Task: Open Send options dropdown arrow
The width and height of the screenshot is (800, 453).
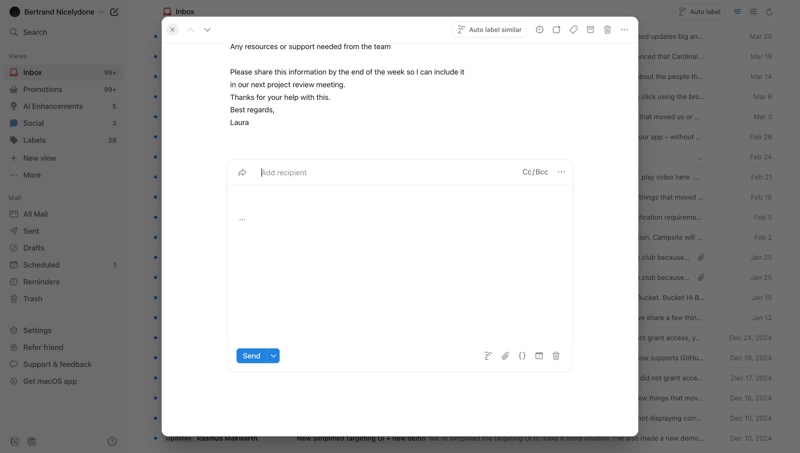Action: pos(273,356)
